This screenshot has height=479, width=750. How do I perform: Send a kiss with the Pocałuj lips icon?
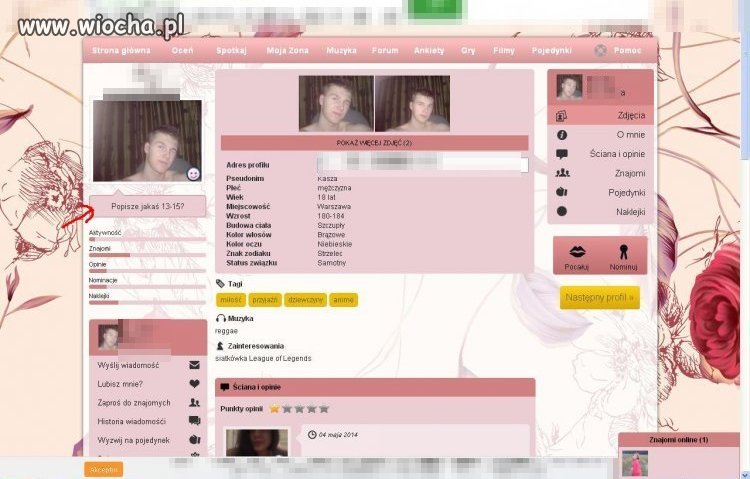577,252
